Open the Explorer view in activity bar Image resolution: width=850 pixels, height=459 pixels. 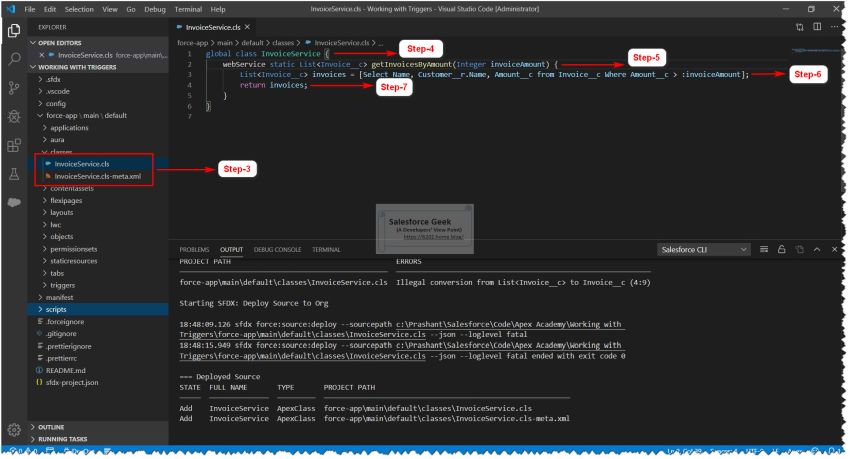click(14, 30)
